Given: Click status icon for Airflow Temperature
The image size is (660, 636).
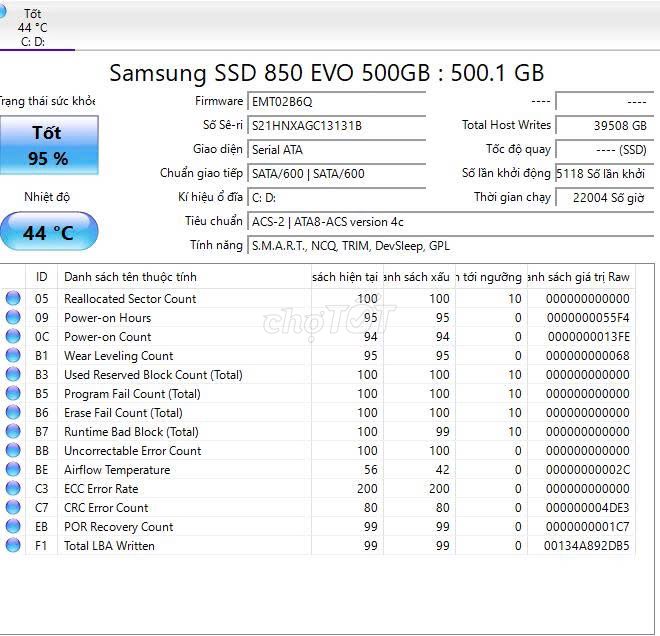Looking at the screenshot, I should 13,469.
